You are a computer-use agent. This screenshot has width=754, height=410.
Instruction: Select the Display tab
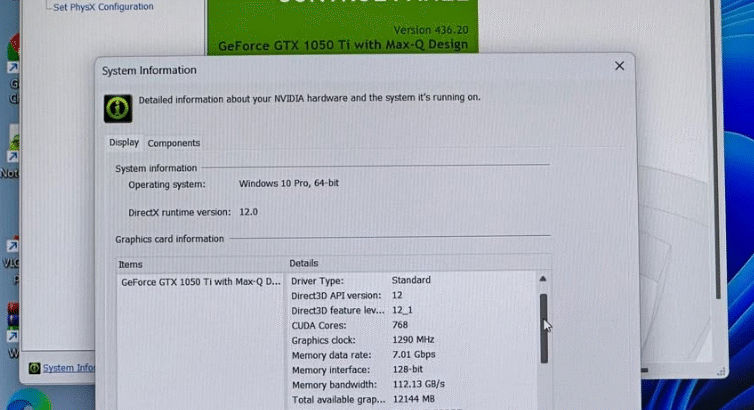click(124, 142)
